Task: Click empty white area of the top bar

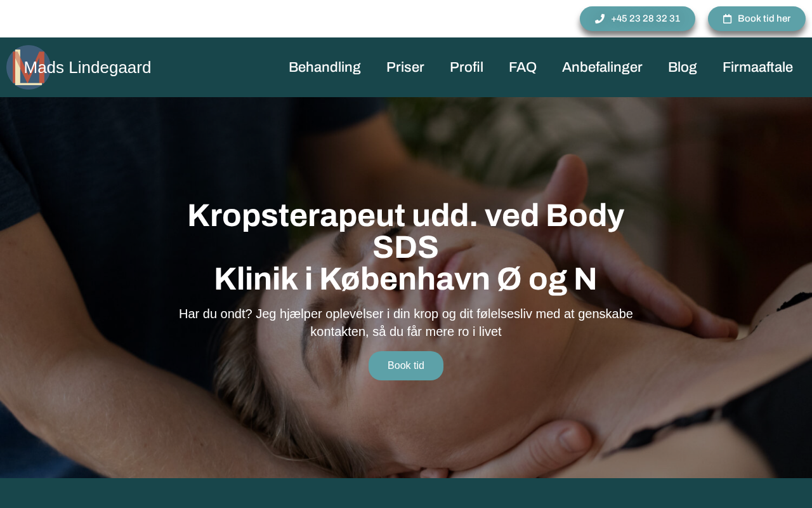Action: tap(285, 18)
